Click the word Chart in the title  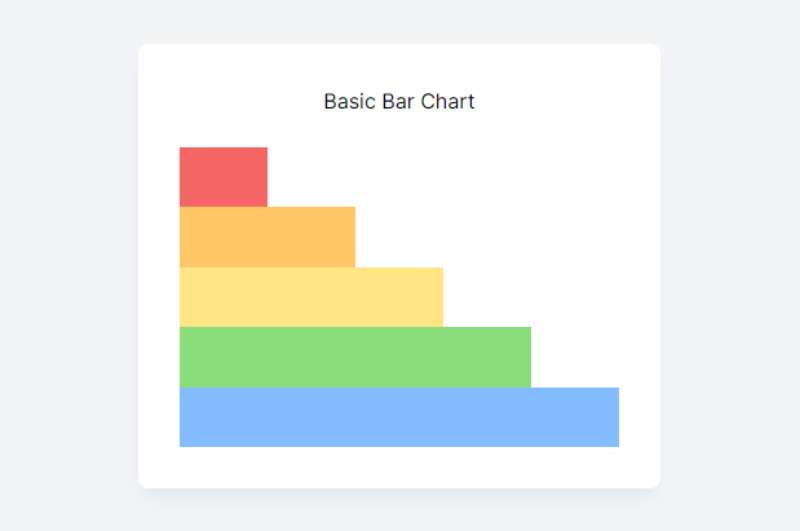tap(448, 102)
